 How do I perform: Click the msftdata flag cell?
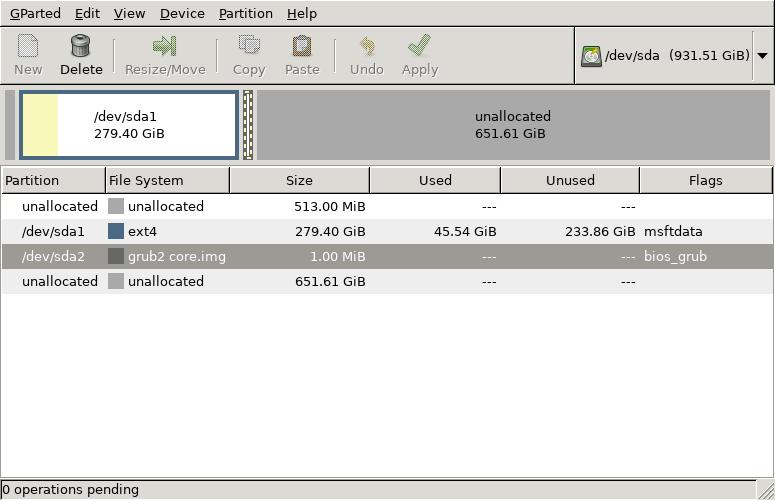[x=673, y=231]
